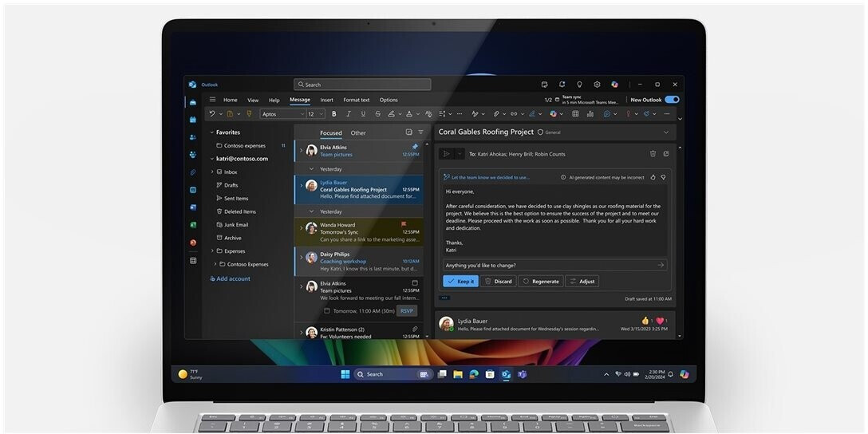Click the Copilot icon in the title bar
This screenshot has width=868, height=434.
[x=614, y=84]
